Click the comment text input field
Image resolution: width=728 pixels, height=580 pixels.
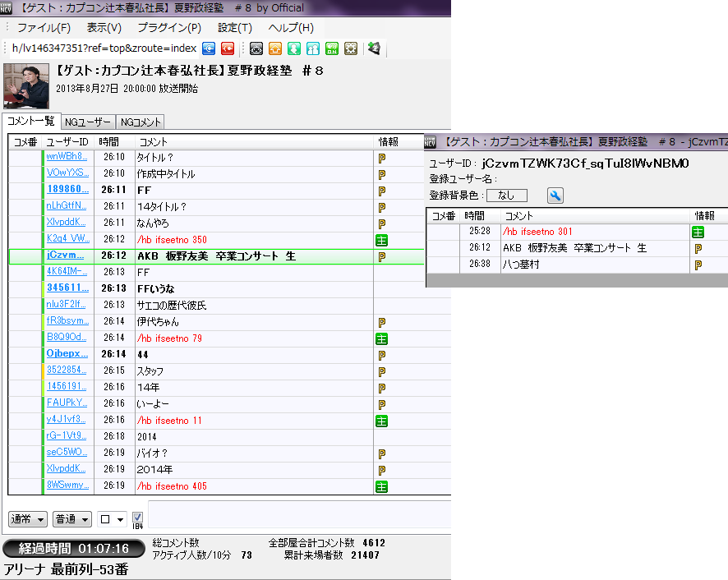tap(299, 514)
